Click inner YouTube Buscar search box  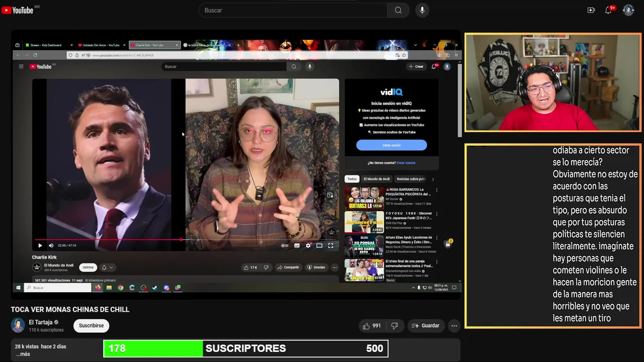point(225,66)
